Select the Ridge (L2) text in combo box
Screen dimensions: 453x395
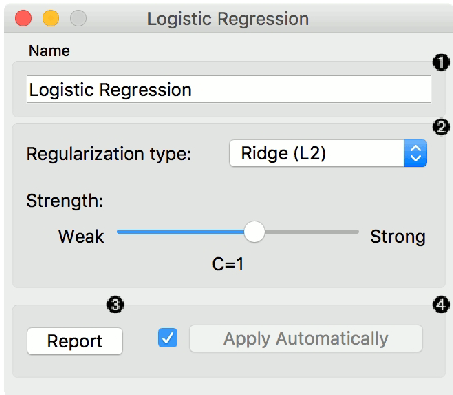click(283, 153)
